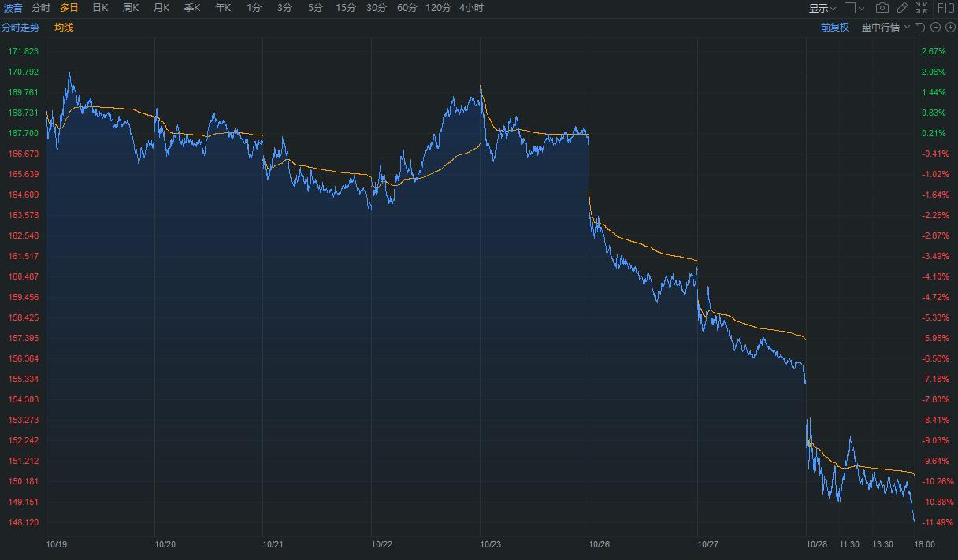
Task: Click the 10/28 date axis label
Action: coord(817,544)
